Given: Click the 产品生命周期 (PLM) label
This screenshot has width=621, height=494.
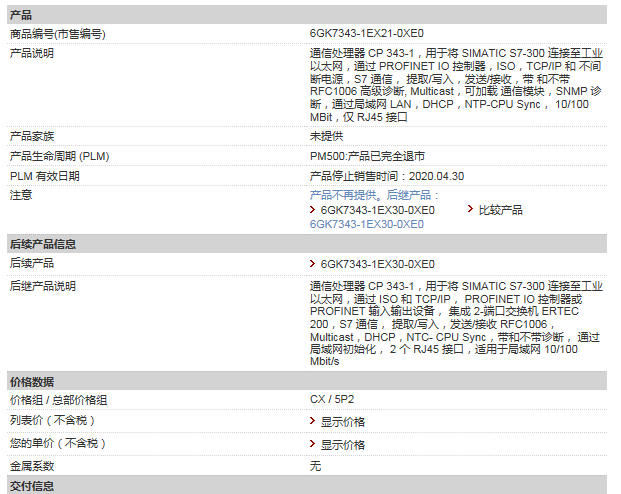Looking at the screenshot, I should [59, 156].
